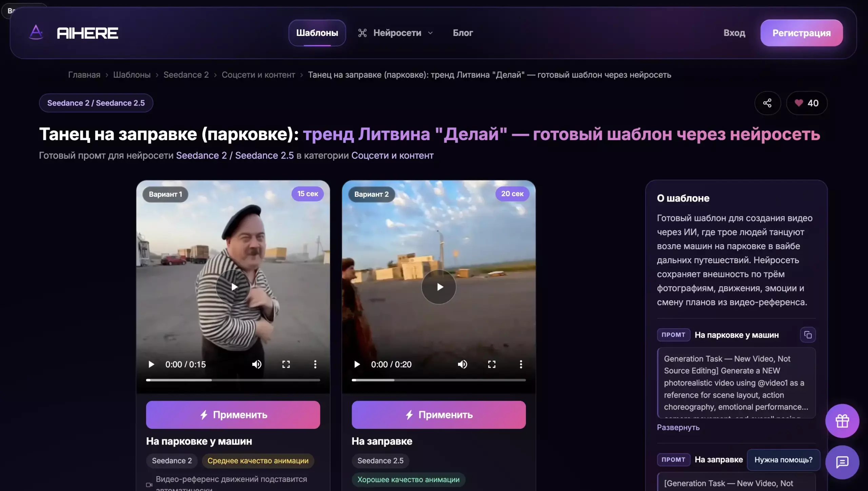Image resolution: width=868 pixels, height=491 pixels.
Task: Open more options on Variant 2 video
Action: pyautogui.click(x=521, y=364)
